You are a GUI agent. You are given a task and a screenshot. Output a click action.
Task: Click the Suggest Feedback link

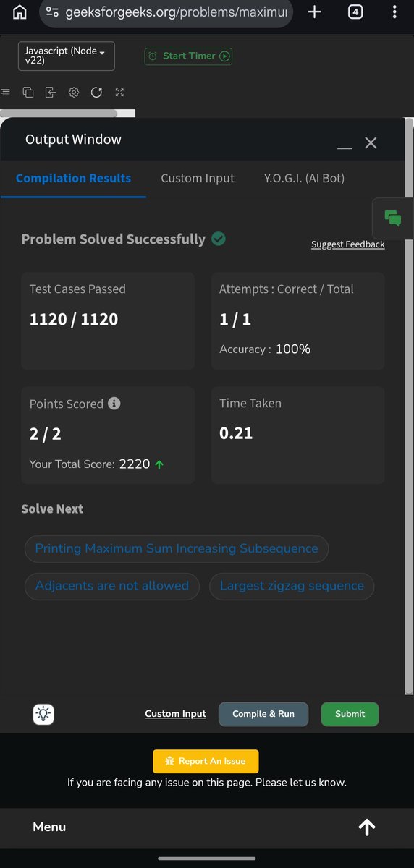tap(348, 244)
